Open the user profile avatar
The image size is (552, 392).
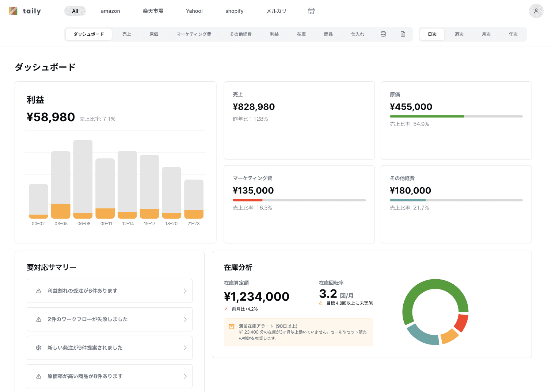point(536,11)
